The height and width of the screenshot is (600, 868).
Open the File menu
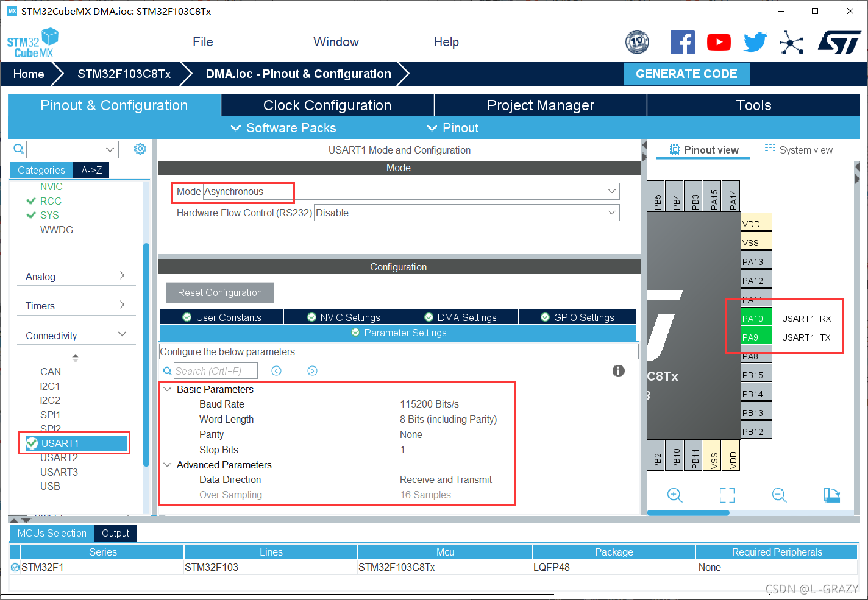click(203, 42)
